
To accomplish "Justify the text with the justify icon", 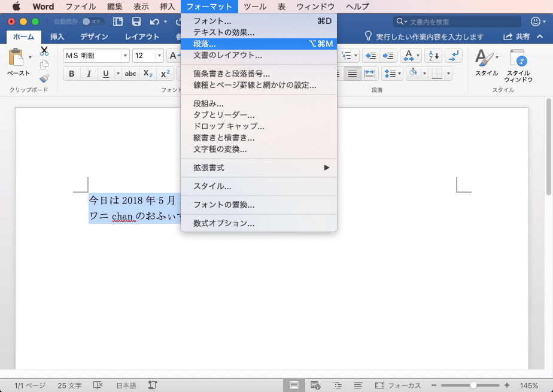I will tap(352, 74).
